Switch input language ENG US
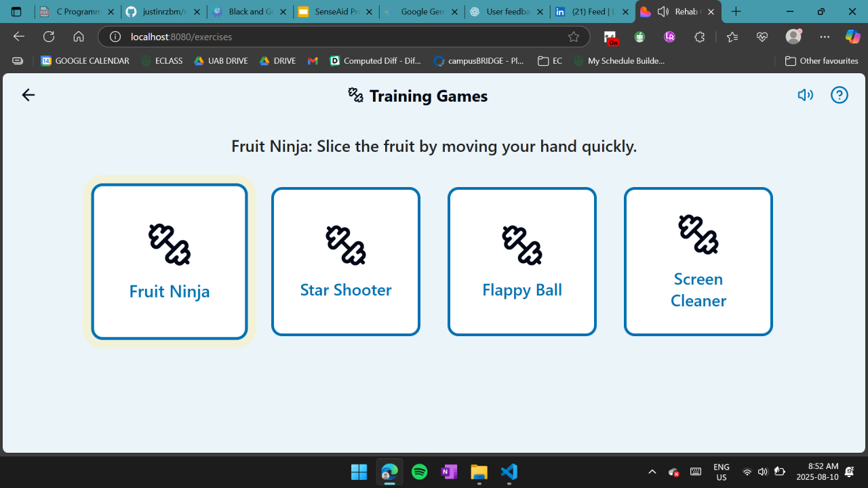Viewport: 868px width, 488px height. coord(722,472)
